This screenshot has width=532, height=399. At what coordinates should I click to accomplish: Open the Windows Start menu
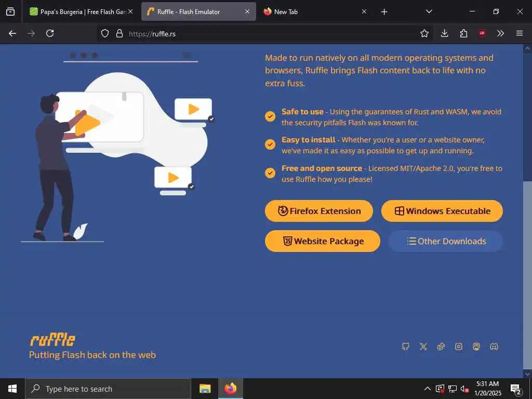(x=12, y=389)
